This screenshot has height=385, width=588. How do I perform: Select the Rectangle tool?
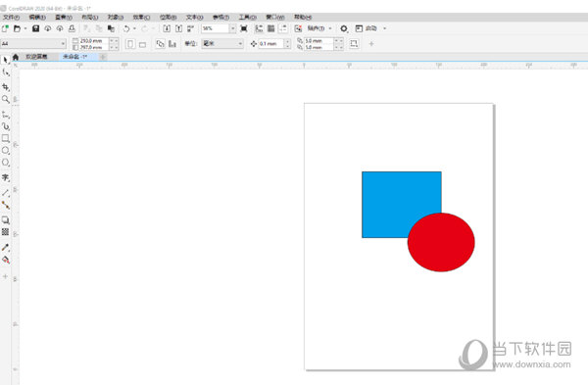(5, 138)
